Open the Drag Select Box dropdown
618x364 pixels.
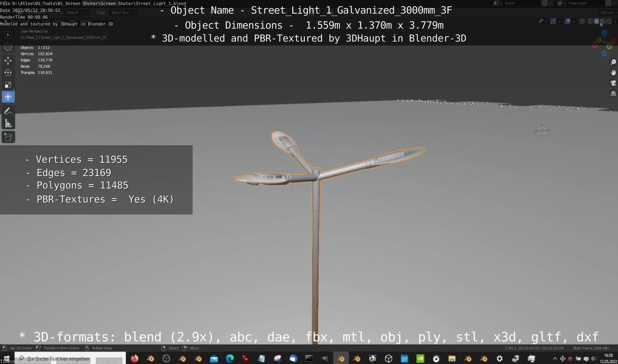click(123, 13)
